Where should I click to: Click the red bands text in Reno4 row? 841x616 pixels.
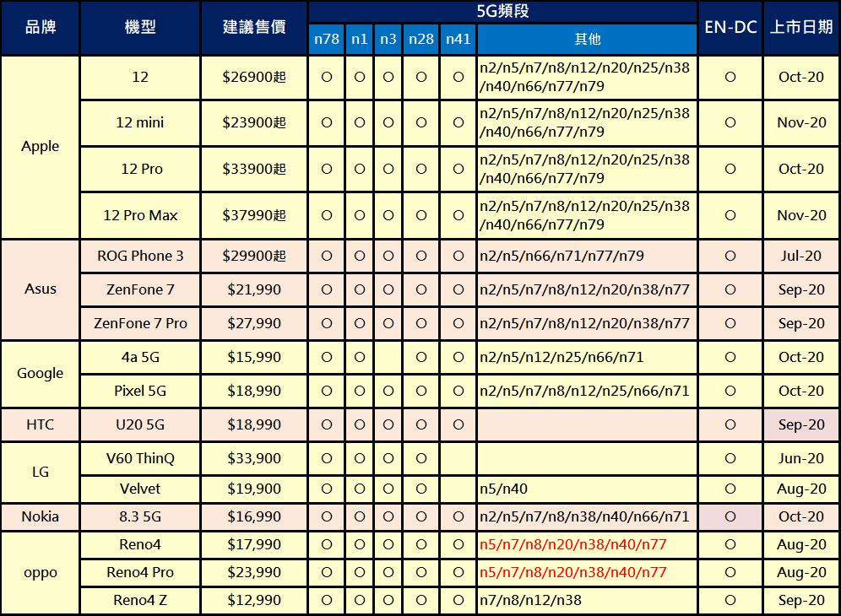(572, 545)
